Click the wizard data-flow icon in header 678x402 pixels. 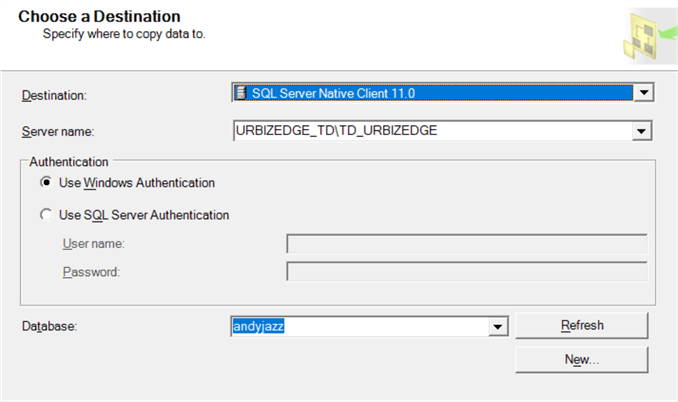point(649,36)
